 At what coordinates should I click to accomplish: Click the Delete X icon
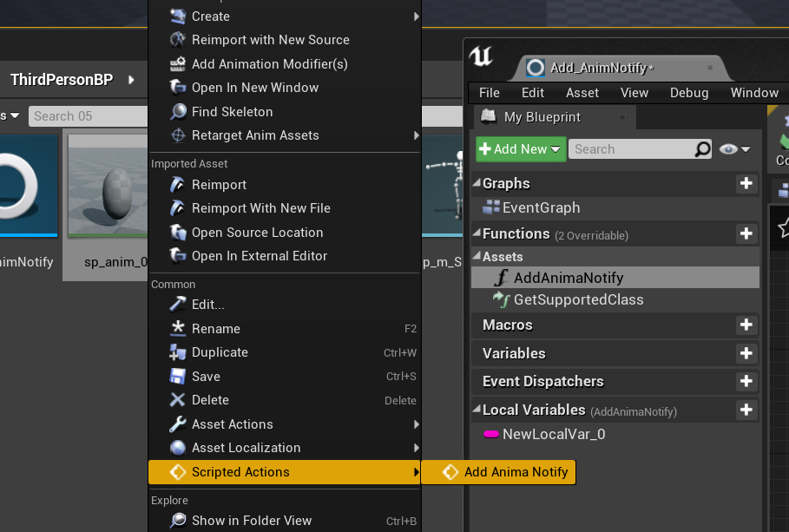[178, 400]
